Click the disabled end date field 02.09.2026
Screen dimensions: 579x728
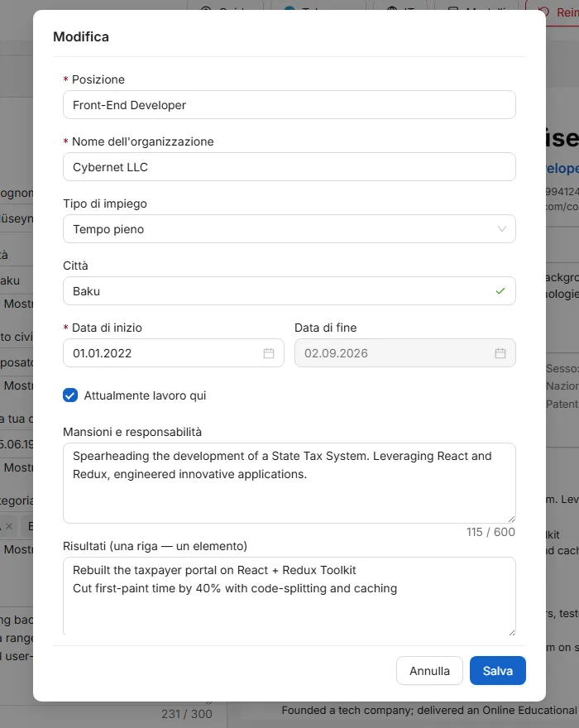(404, 353)
